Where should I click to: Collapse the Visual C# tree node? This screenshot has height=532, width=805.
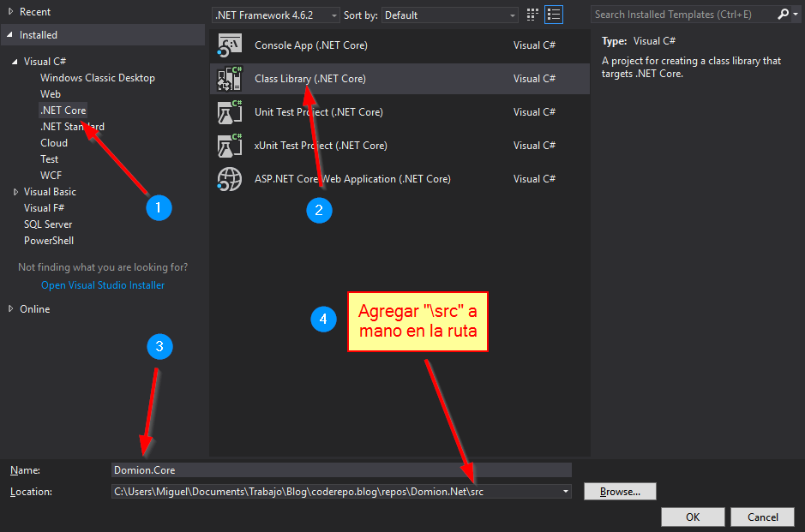click(15, 62)
